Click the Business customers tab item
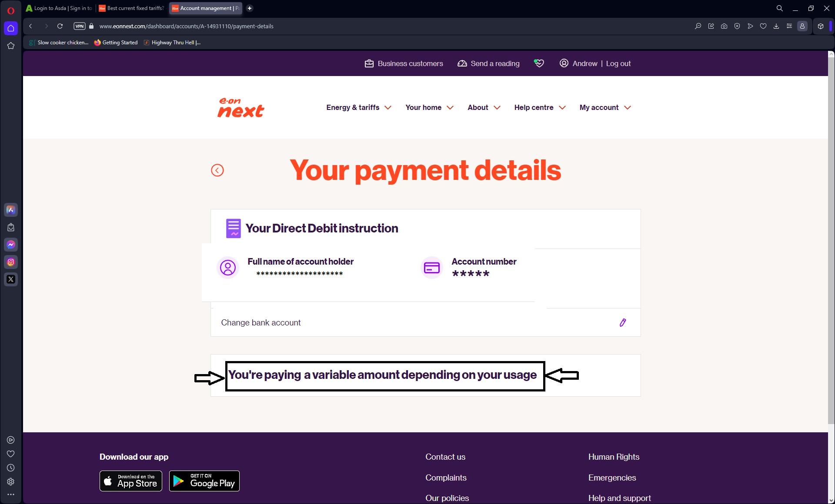 (403, 63)
